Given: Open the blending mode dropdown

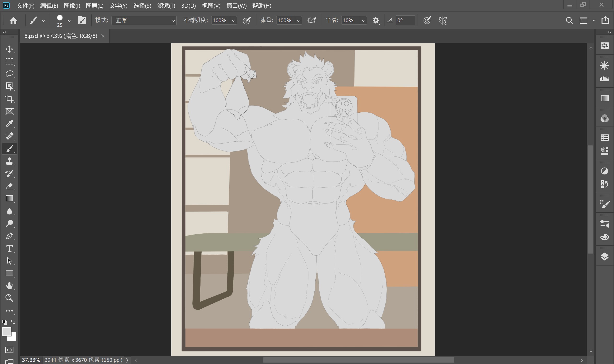Looking at the screenshot, I should [144, 20].
